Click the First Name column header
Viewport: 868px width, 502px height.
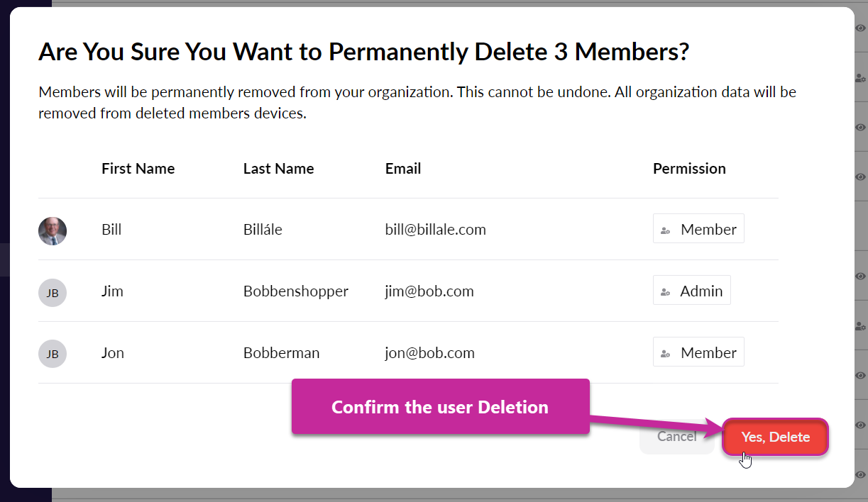138,169
